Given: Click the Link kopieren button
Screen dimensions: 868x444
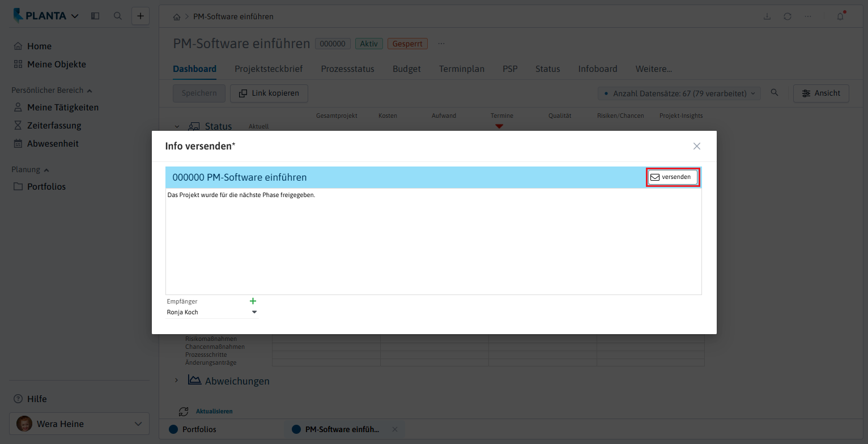Looking at the screenshot, I should (269, 93).
